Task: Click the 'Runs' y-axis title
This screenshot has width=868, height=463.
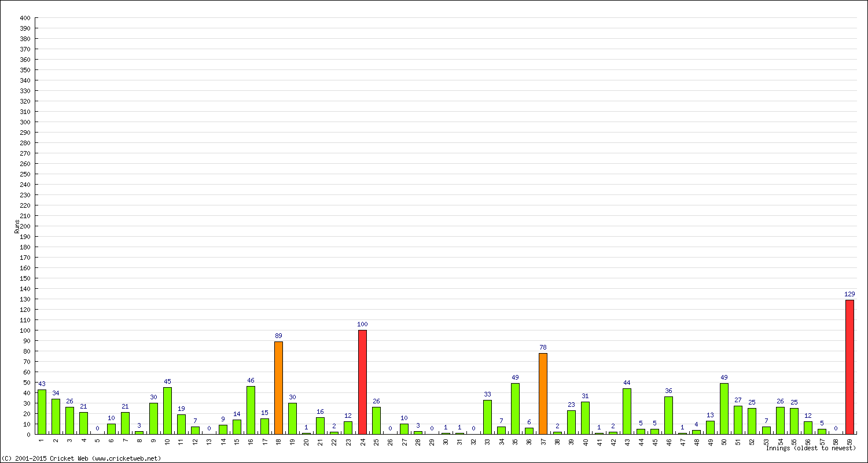Action: coord(17,226)
